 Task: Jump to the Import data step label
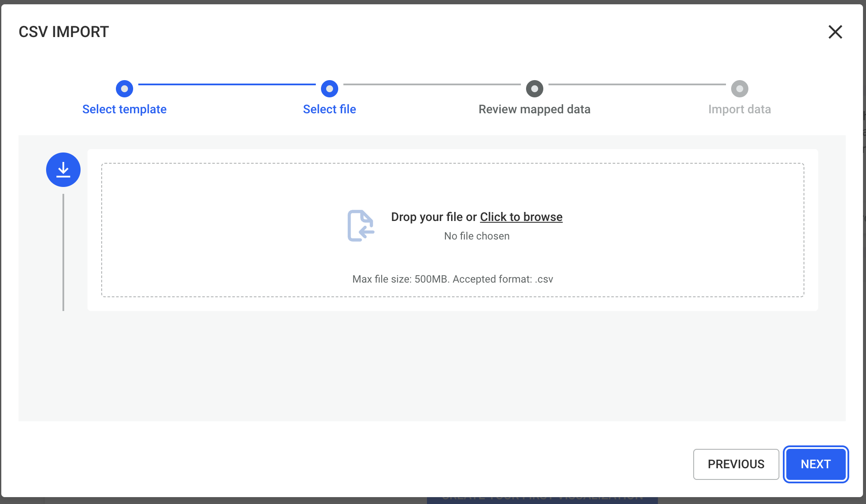click(739, 109)
